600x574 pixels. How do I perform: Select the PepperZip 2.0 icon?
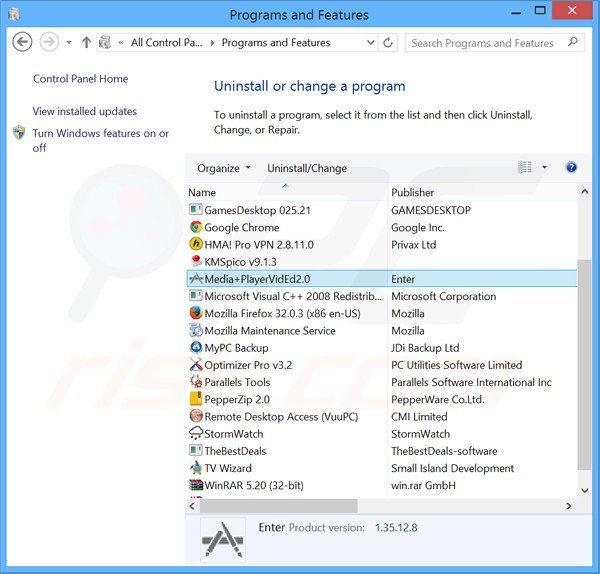coord(196,399)
